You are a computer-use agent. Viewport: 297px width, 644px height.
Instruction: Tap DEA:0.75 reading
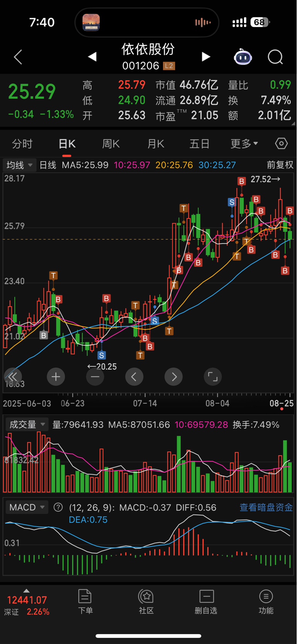pyautogui.click(x=88, y=520)
